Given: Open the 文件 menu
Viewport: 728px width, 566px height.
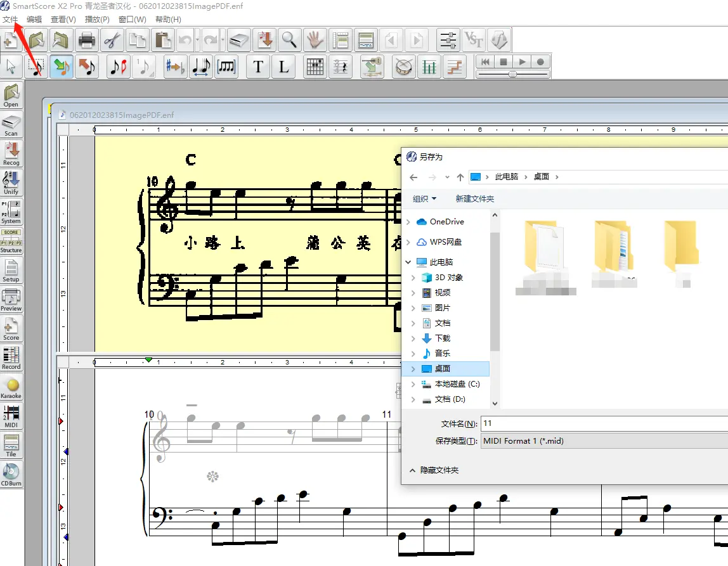Looking at the screenshot, I should (x=10, y=20).
